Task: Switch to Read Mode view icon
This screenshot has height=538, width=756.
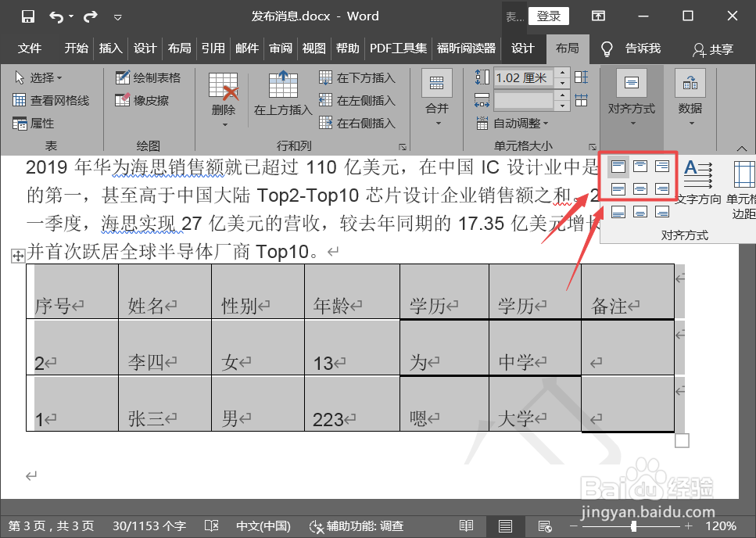Action: 466,526
